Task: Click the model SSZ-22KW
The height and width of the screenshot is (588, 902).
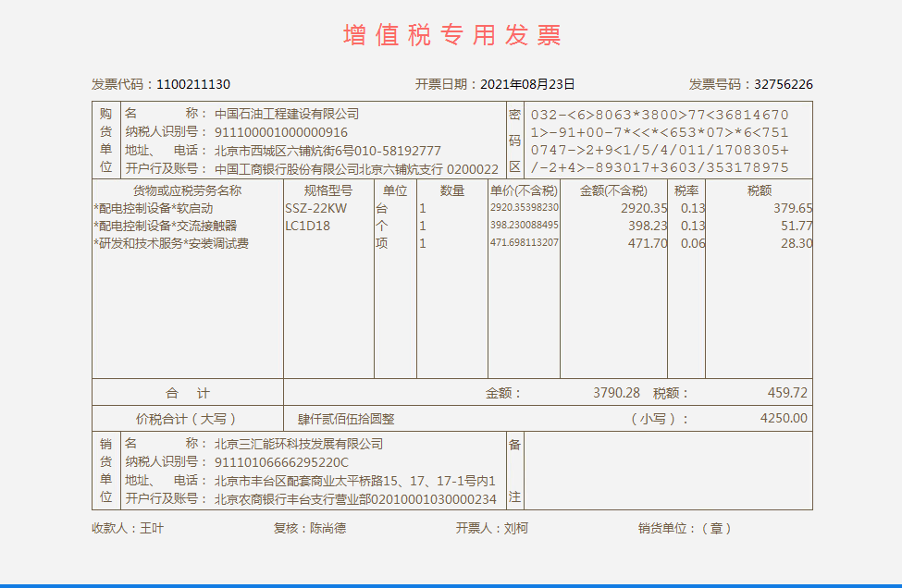Action: pyautogui.click(x=316, y=208)
